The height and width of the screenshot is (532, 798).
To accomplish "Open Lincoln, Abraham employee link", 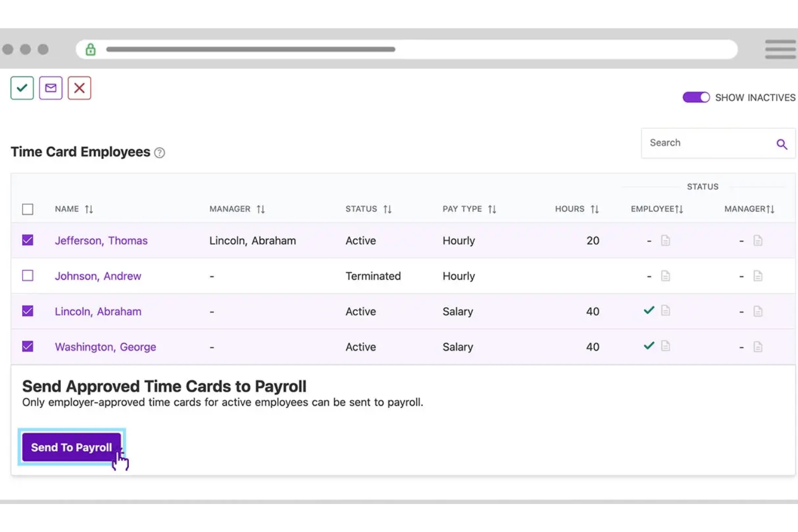I will tap(98, 312).
